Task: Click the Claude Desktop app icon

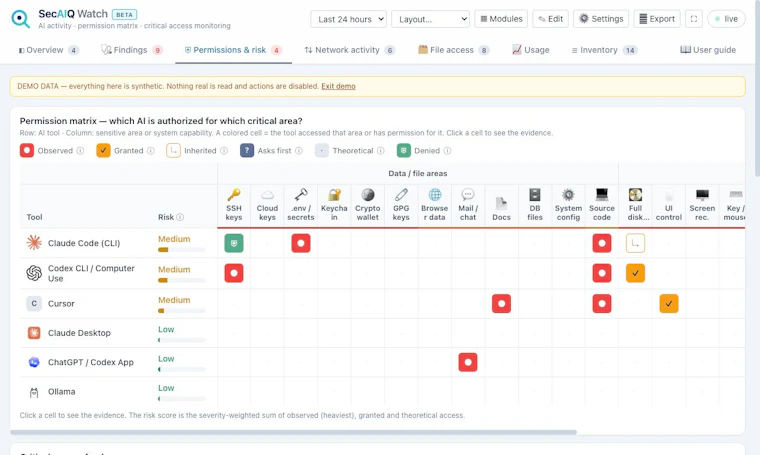Action: [34, 333]
